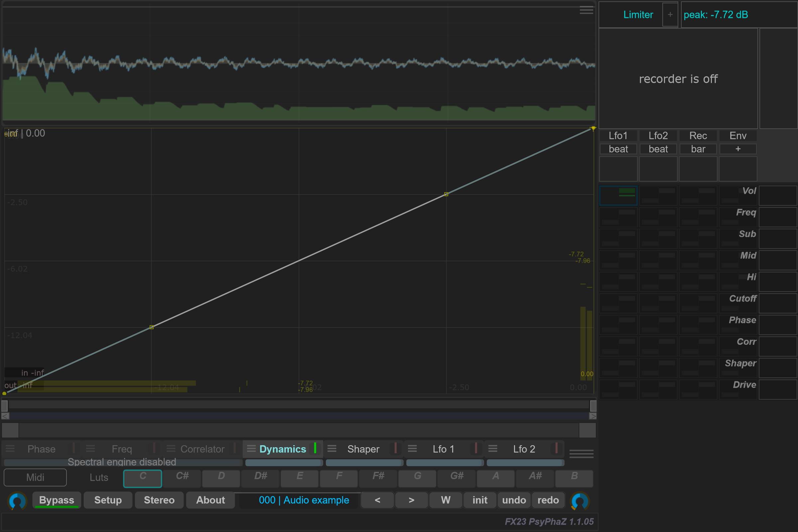Open the Freq tab hamburger menu
Screen dimensions: 798x532
[x=90, y=449]
